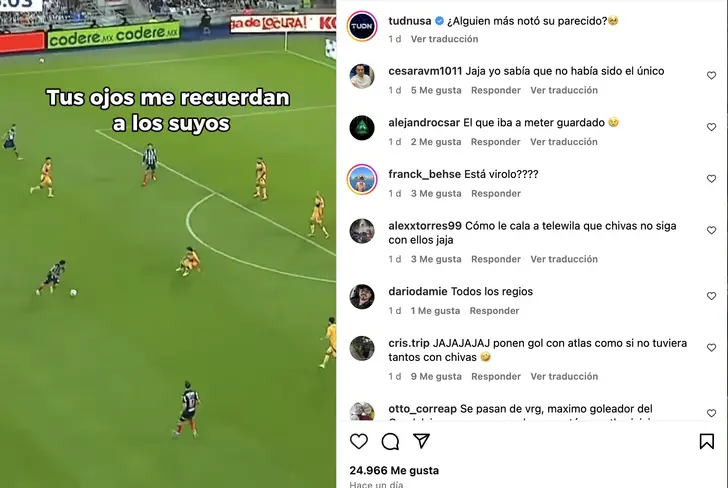Screen dimensions: 728x488
Task: Show caption translation under tudnusa post
Action: click(444, 39)
